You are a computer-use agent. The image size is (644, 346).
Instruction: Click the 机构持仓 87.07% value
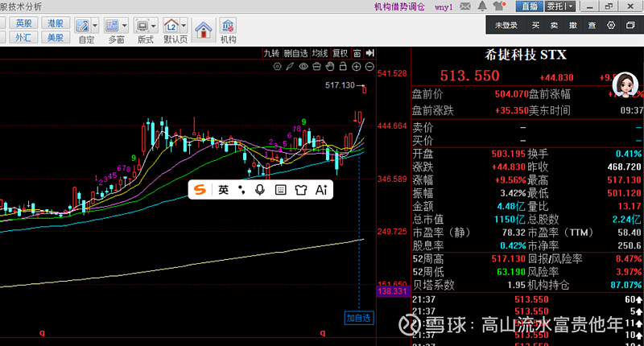pos(626,285)
